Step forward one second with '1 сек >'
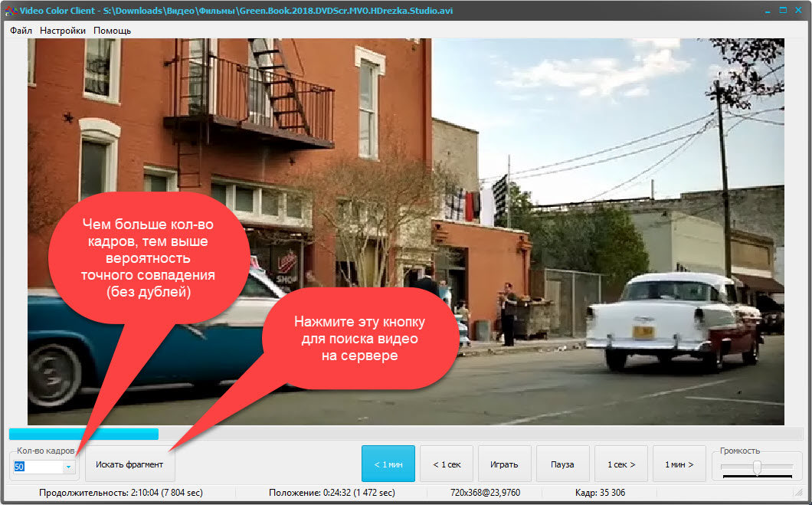Screen dimensions: 812x505 coord(621,464)
